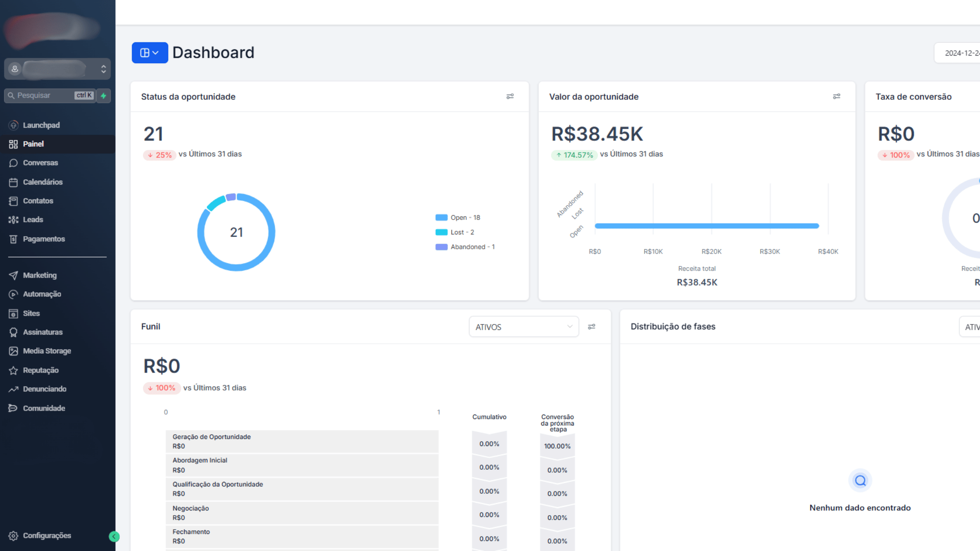Open Media Storage
The width and height of the screenshot is (980, 551).
[47, 351]
